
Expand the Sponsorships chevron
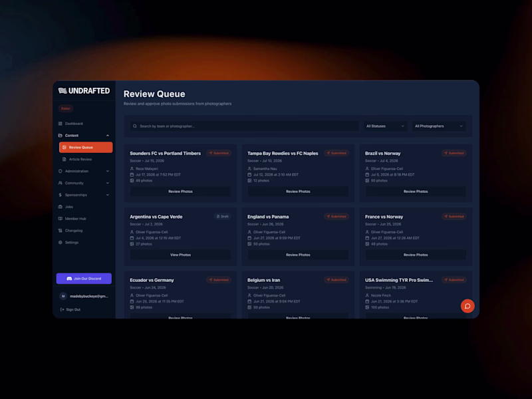(x=108, y=195)
